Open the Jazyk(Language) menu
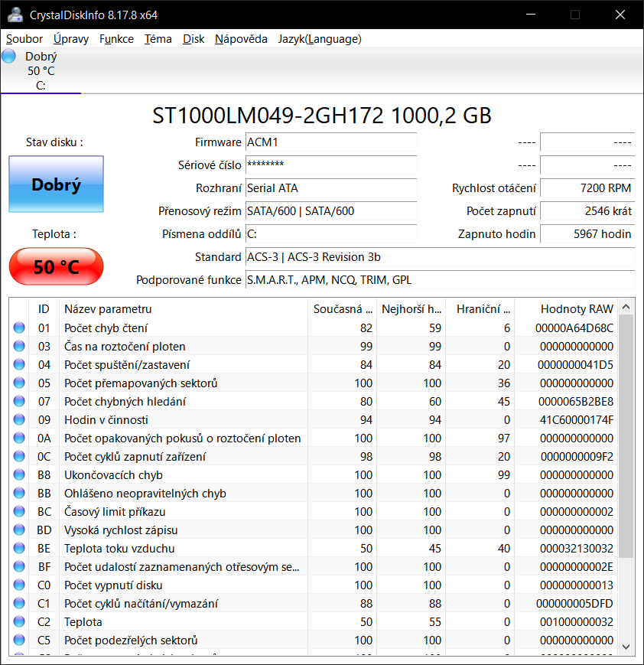Image resolution: width=644 pixels, height=665 pixels. (x=319, y=39)
